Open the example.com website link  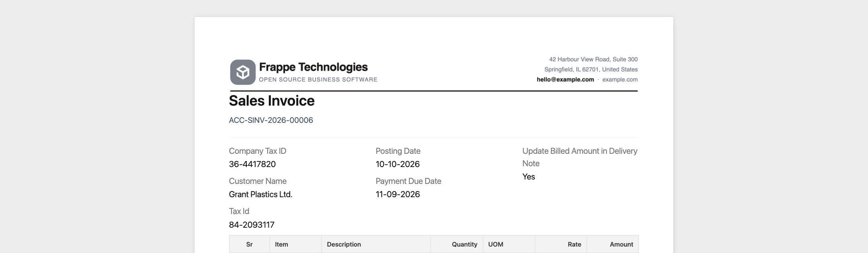pos(620,80)
